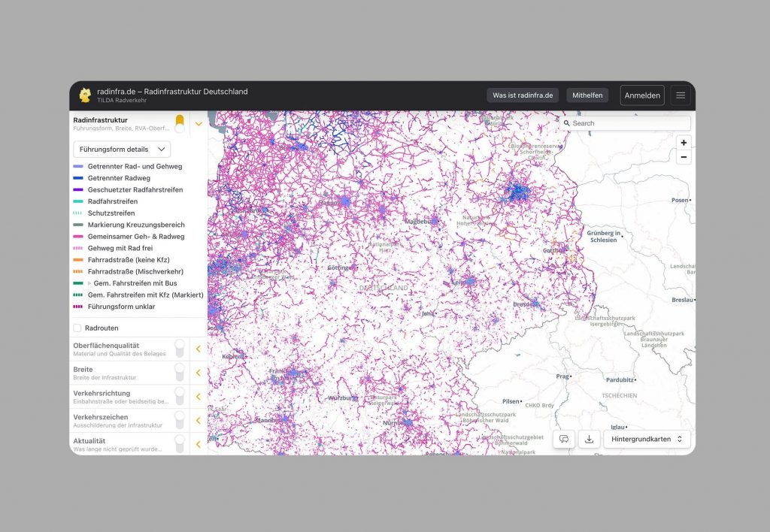Screen dimensions: 770x532
Task: Collapse the Radinfrastruktur section chevron
Action: [199, 124]
